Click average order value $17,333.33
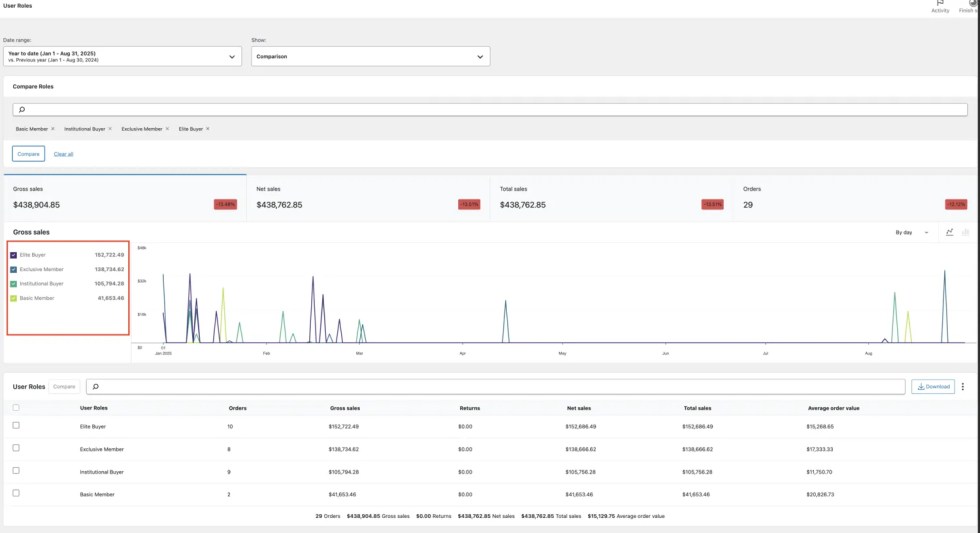 (819, 449)
